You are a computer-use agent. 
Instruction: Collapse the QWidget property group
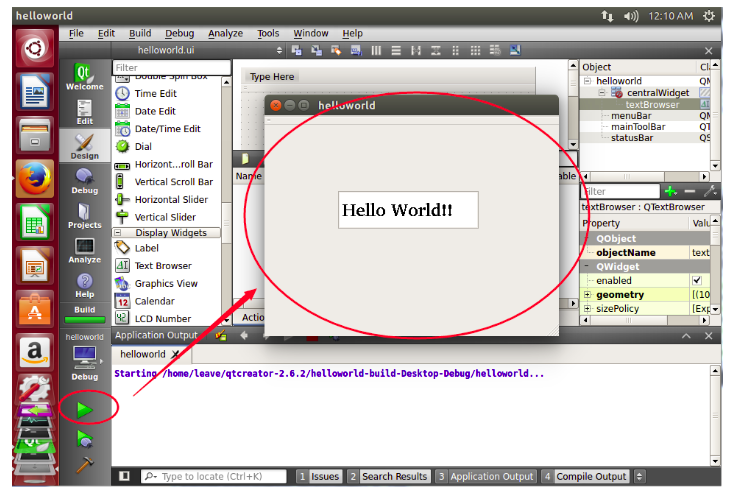586,266
